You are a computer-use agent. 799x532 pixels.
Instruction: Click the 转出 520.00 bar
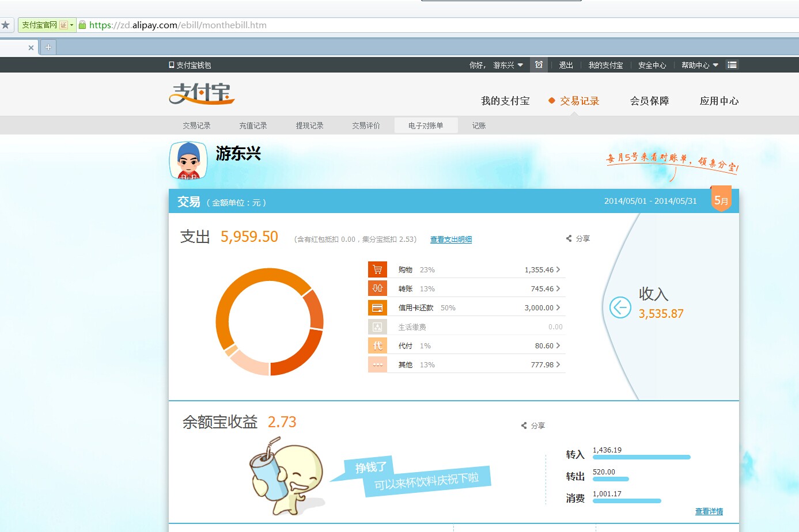tap(611, 479)
